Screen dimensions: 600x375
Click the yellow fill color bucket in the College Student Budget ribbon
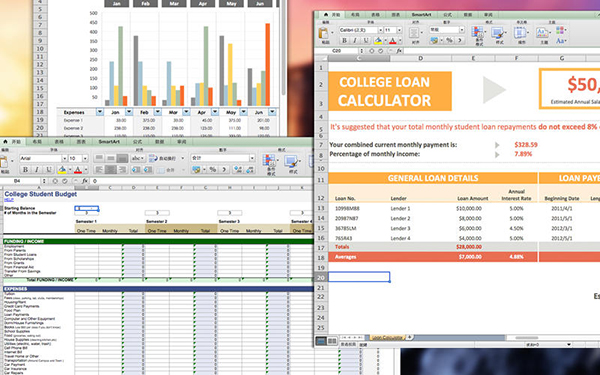(62, 170)
